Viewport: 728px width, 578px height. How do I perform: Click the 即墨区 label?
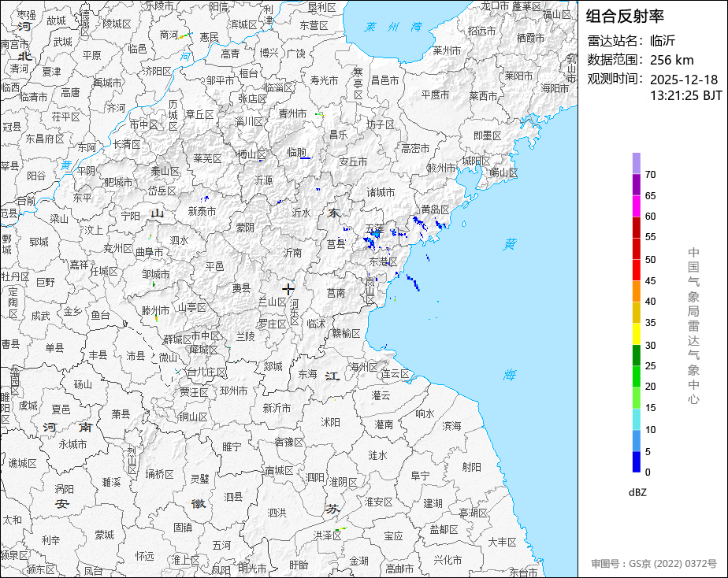point(488,136)
